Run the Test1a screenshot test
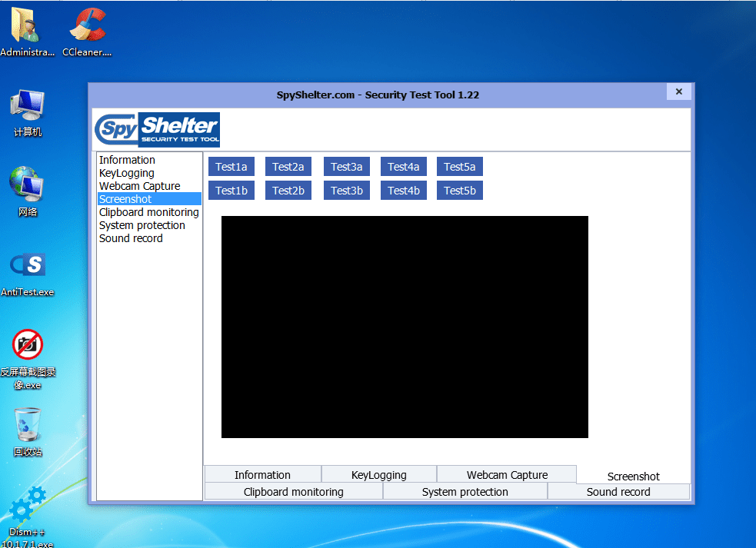Screen dimensions: 756x548 click(x=231, y=167)
